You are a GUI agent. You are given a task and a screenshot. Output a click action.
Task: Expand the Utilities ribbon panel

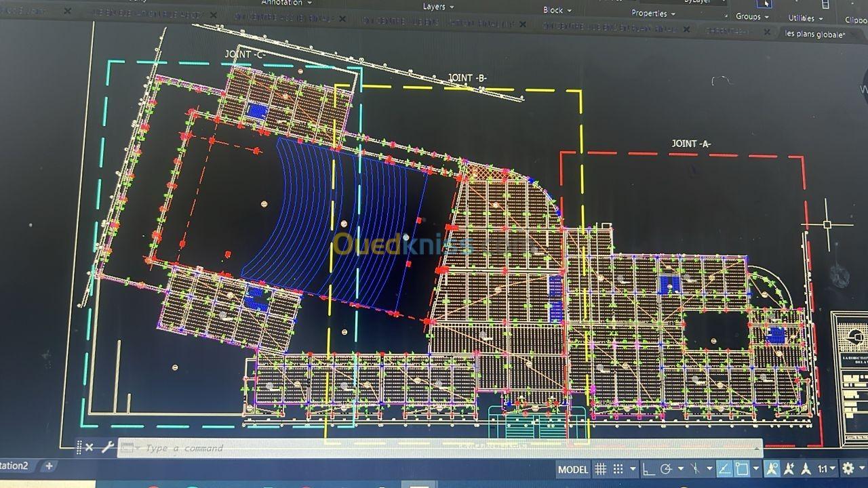(x=805, y=18)
